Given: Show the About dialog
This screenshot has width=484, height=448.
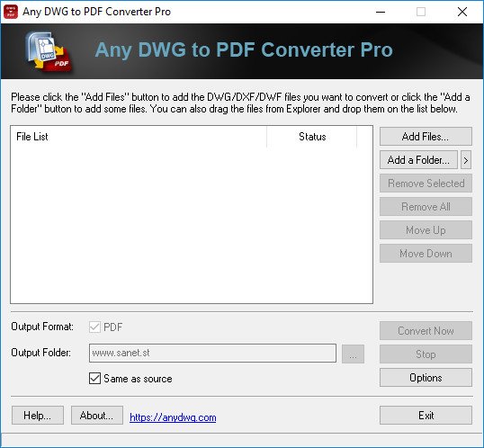Looking at the screenshot, I should point(97,416).
